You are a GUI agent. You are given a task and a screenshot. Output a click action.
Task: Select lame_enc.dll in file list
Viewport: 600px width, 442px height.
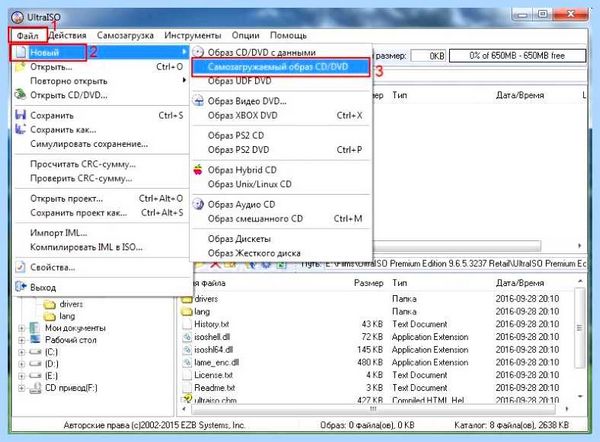point(216,362)
